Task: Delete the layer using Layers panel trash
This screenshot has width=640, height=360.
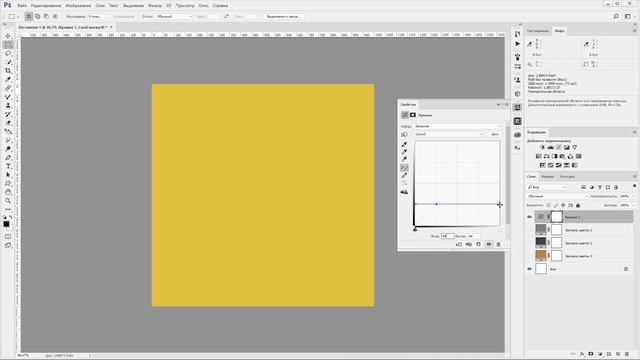Action: [627, 354]
